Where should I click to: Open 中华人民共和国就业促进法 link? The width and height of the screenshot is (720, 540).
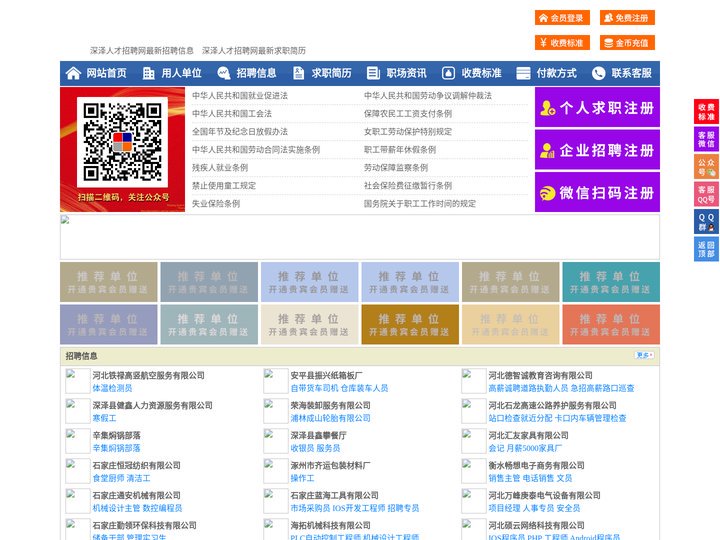240,96
